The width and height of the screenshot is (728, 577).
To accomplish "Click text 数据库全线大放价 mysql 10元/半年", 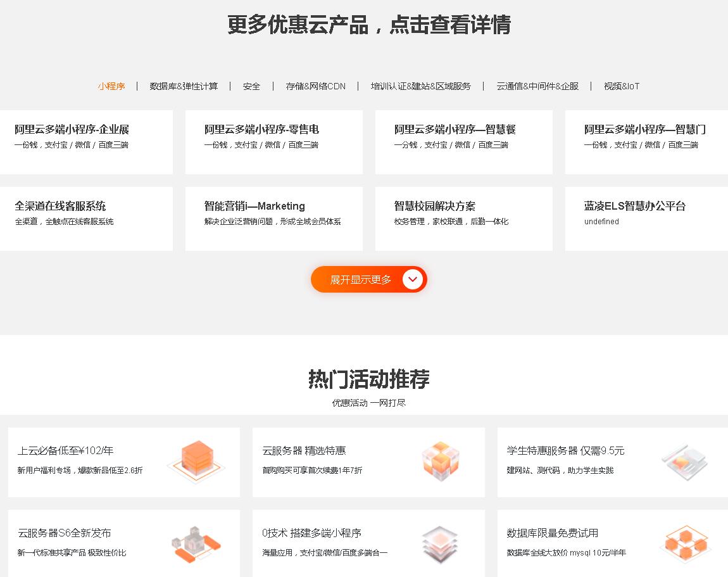I will point(567,552).
